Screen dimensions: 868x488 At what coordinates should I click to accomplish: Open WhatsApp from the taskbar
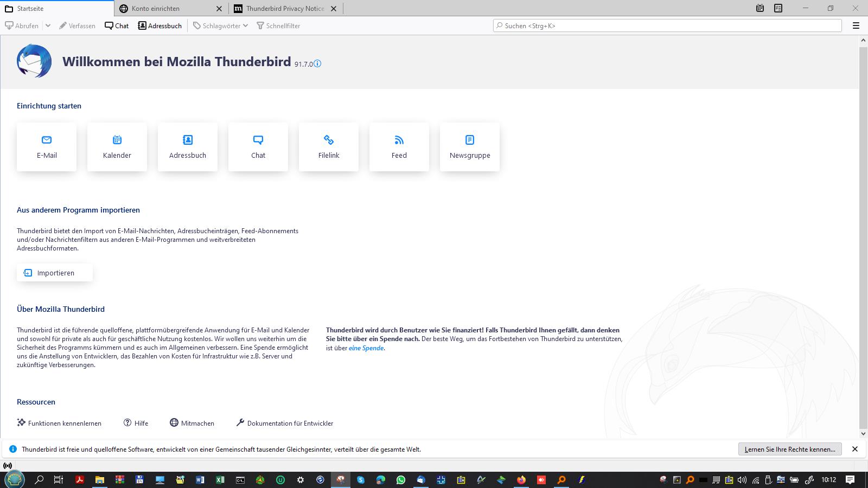[x=400, y=480]
